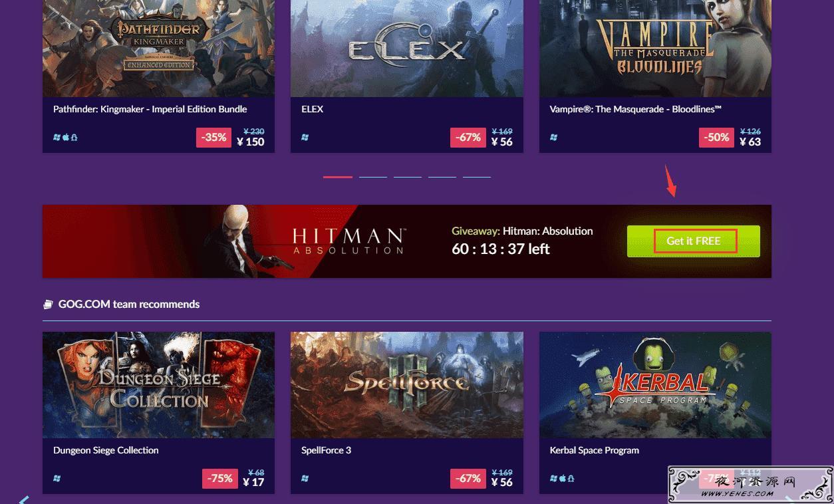Click the Windows icon under Vampire Bloodlines
This screenshot has height=504, width=834.
tap(554, 137)
